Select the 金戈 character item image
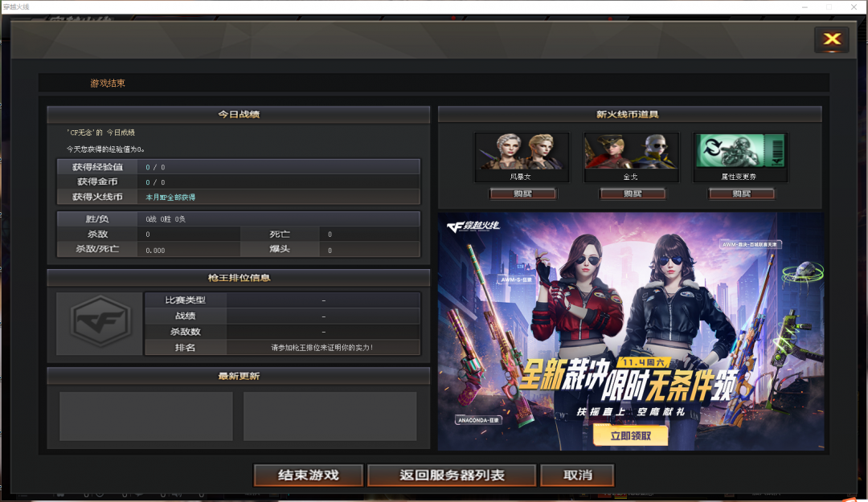Viewport: 868px width, 502px height. pyautogui.click(x=631, y=151)
